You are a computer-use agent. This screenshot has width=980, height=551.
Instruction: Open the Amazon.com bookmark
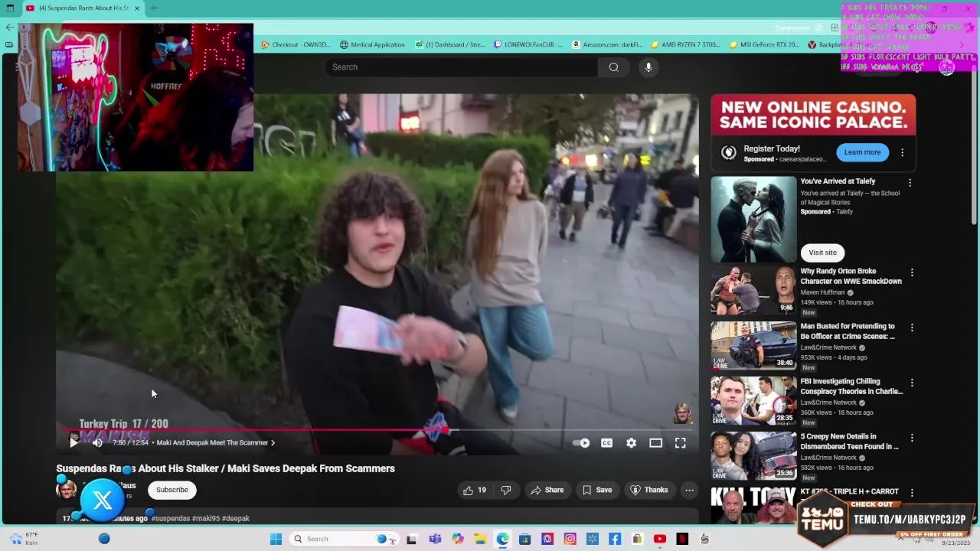tap(607, 44)
